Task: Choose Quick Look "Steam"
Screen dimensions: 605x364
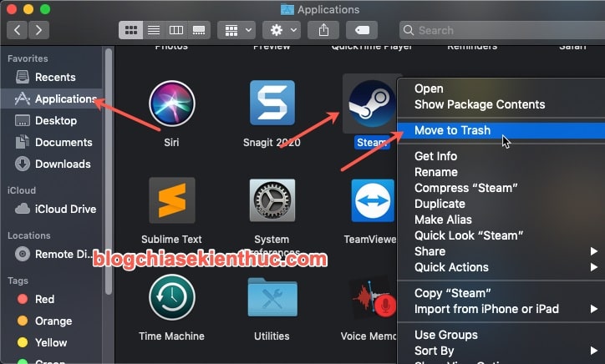Action: [501, 235]
